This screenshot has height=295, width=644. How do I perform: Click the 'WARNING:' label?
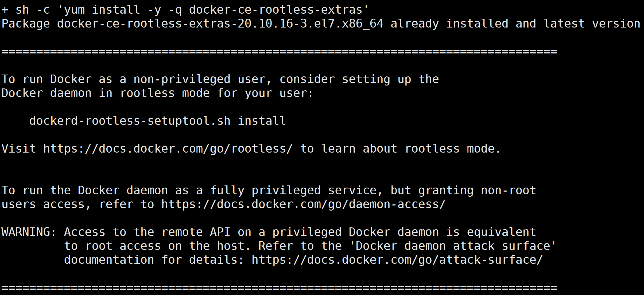tap(29, 232)
